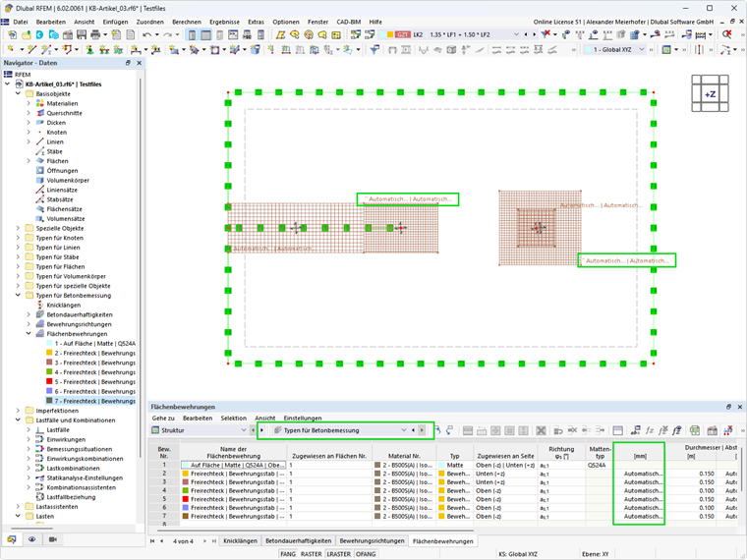Screen dimensions: 747x560
Task: Select the Öffnungen tree item
Action: pyautogui.click(x=62, y=171)
